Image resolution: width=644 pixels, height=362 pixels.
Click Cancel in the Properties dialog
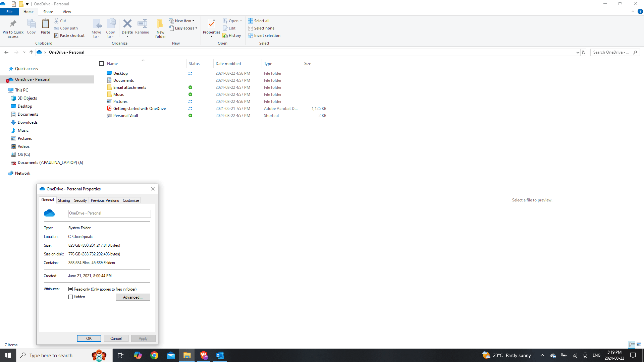tap(116, 339)
